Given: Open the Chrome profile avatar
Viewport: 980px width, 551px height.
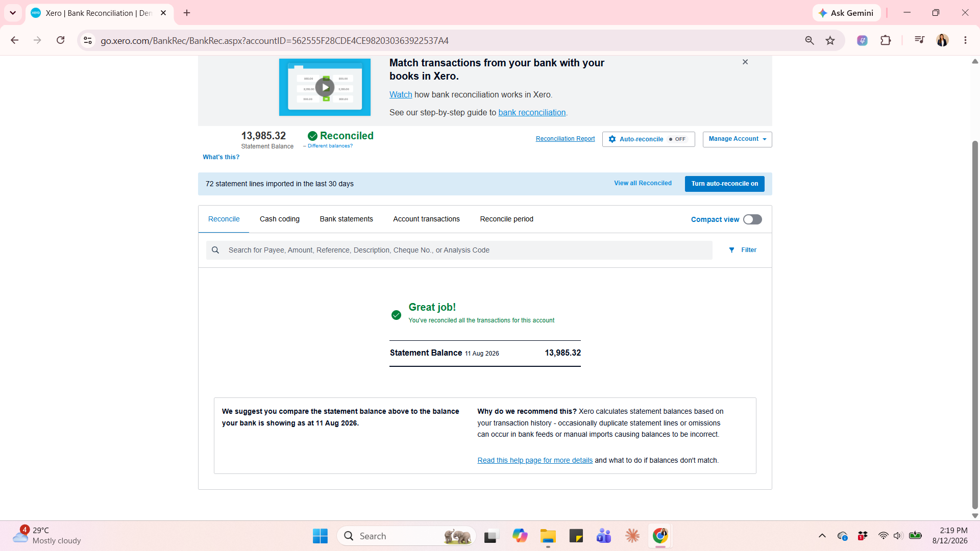Looking at the screenshot, I should point(942,40).
